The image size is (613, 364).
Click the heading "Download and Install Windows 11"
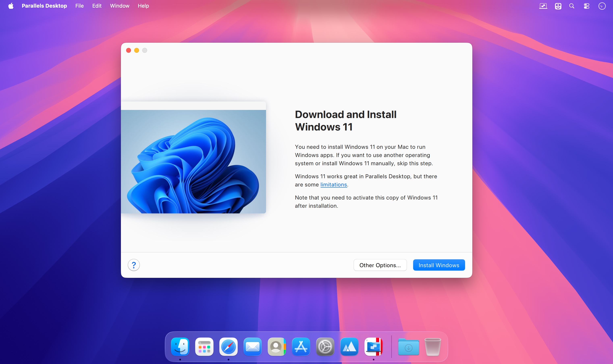(346, 121)
